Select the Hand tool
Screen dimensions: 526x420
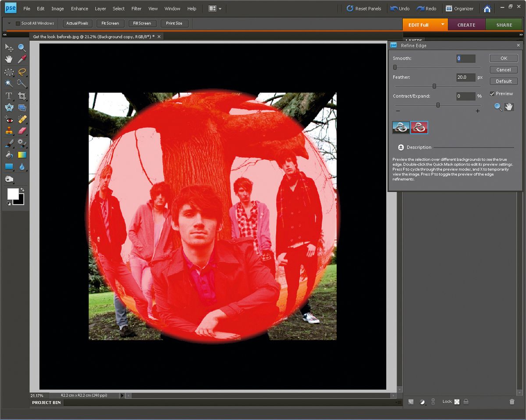9,59
